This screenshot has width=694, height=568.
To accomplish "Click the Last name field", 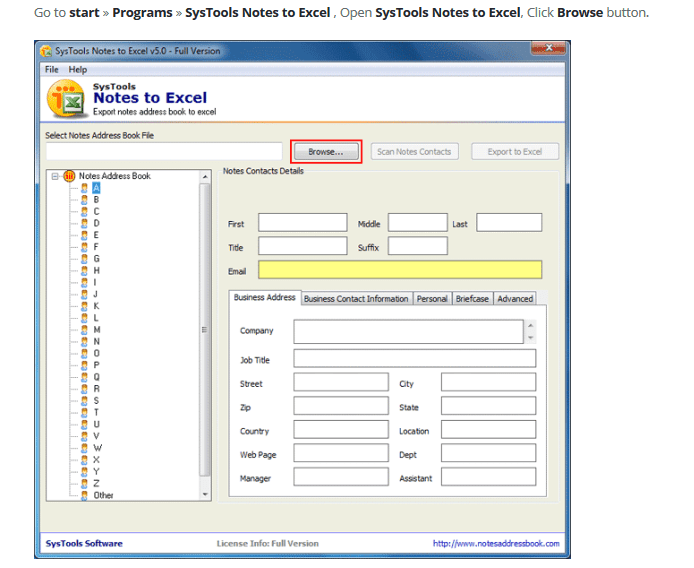I will [x=509, y=223].
